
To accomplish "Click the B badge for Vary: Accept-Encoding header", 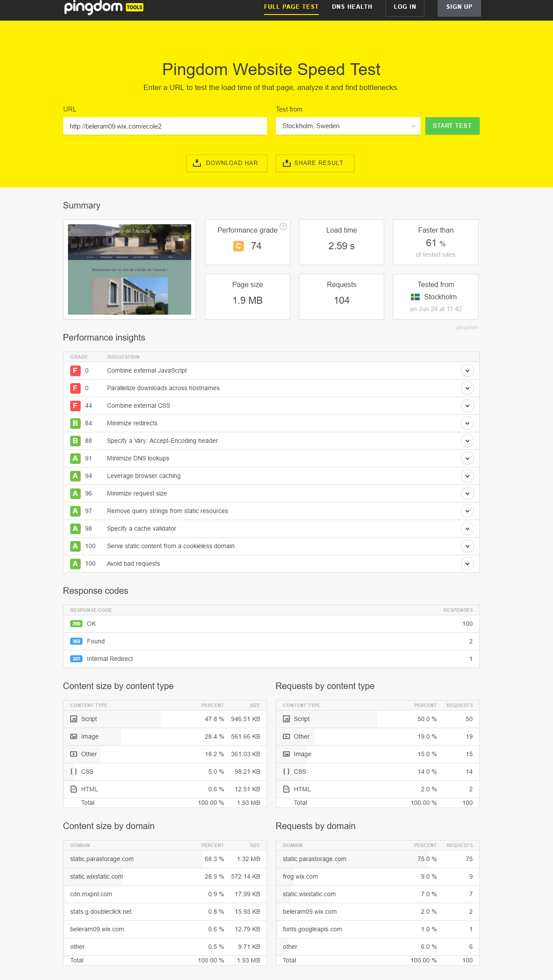I will (x=75, y=441).
